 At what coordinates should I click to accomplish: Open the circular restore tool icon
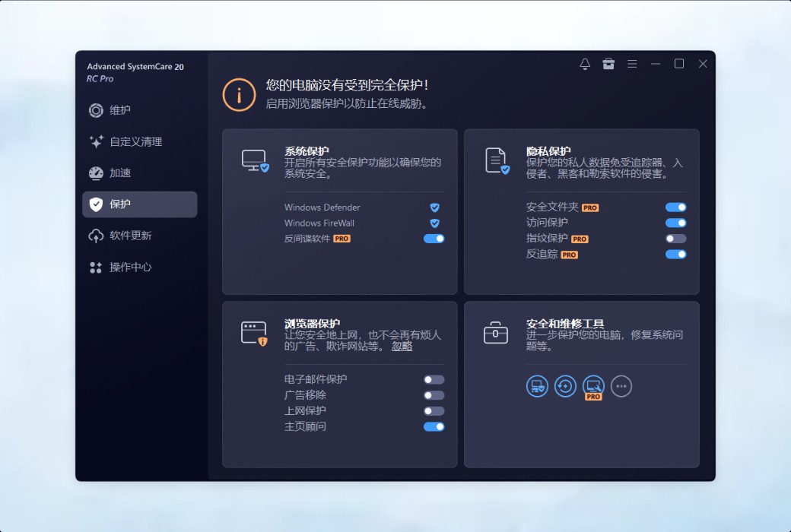coord(565,386)
